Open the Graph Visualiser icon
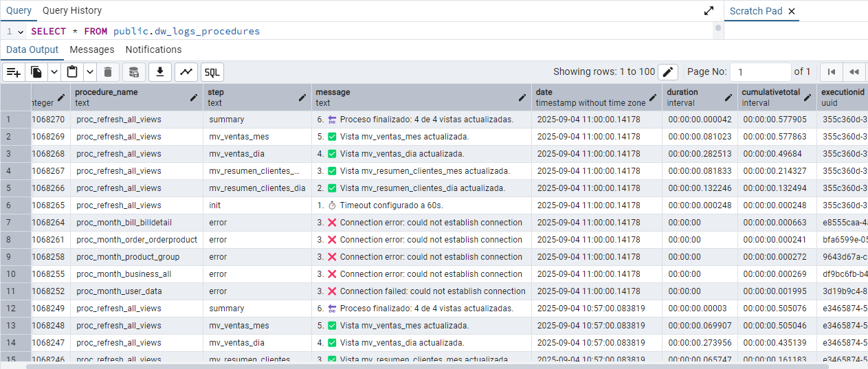The image size is (868, 369). coord(186,72)
